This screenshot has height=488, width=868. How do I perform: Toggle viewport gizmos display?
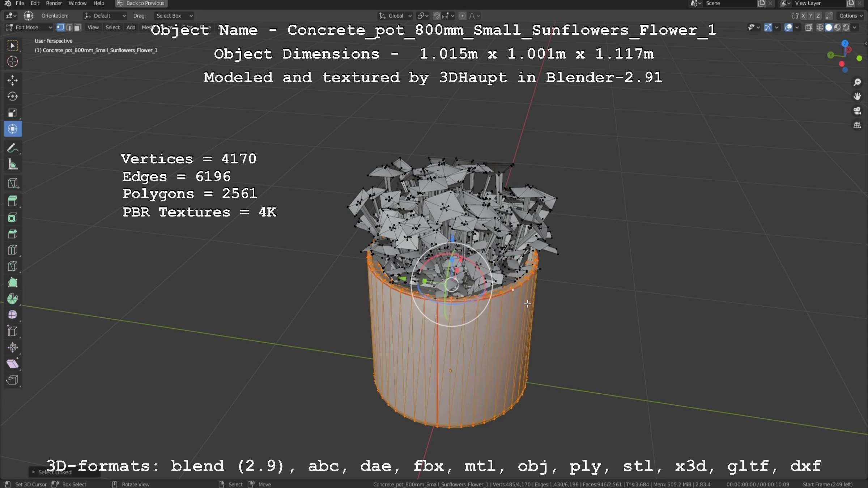coord(768,27)
